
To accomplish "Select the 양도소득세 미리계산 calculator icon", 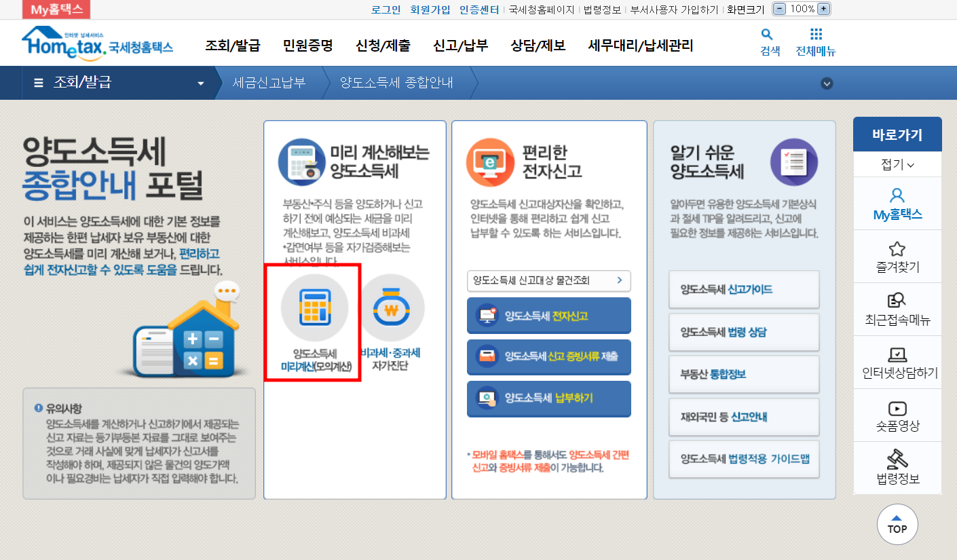I will (314, 307).
